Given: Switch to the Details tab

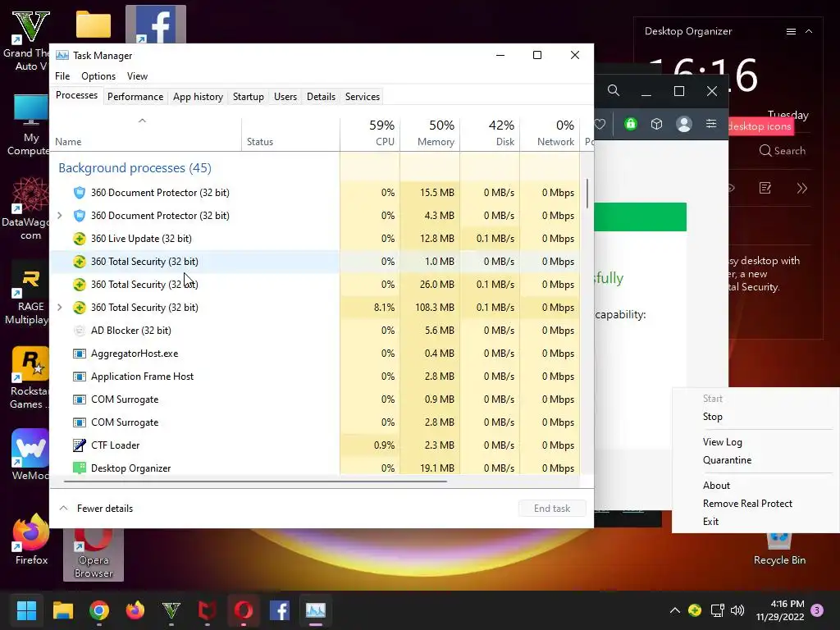Looking at the screenshot, I should pos(321,97).
